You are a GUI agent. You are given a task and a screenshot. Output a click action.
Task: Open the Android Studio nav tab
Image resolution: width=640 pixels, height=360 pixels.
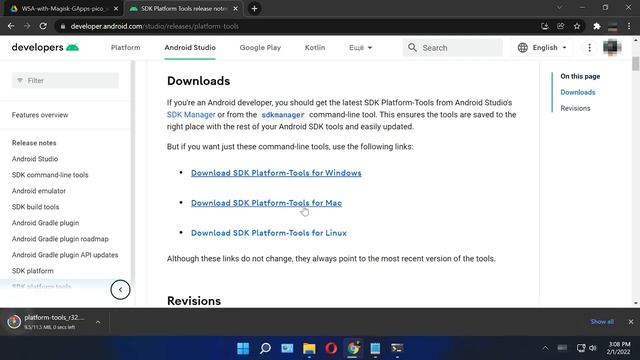point(190,47)
